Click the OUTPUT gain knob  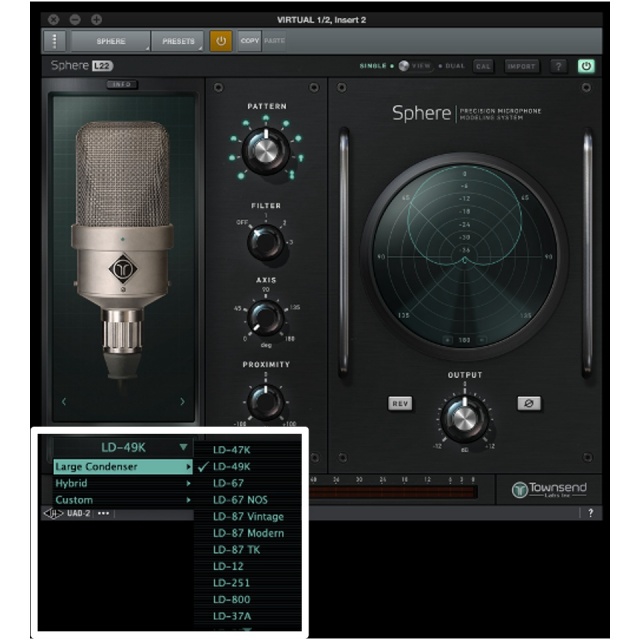coord(464,418)
